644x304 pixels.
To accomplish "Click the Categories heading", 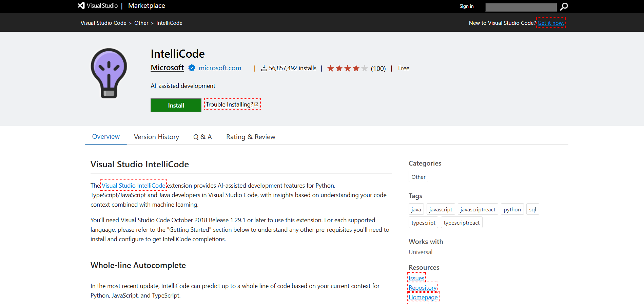I will pyautogui.click(x=425, y=163).
